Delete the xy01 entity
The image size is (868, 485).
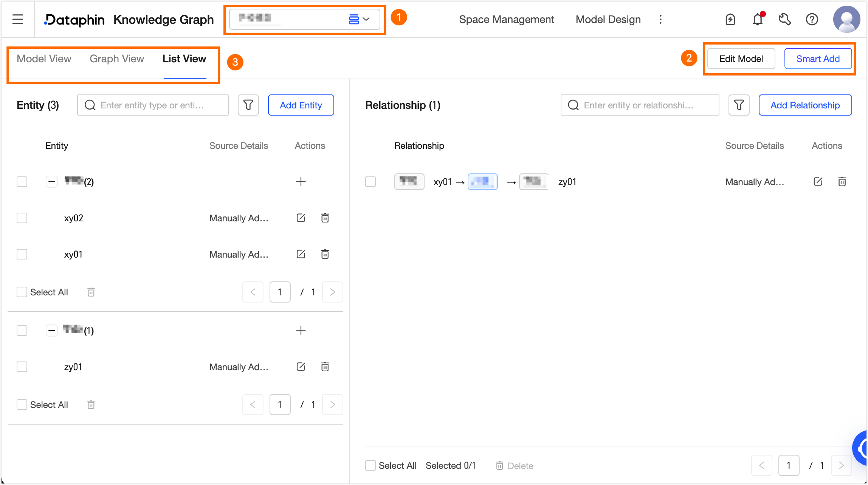[x=325, y=254]
